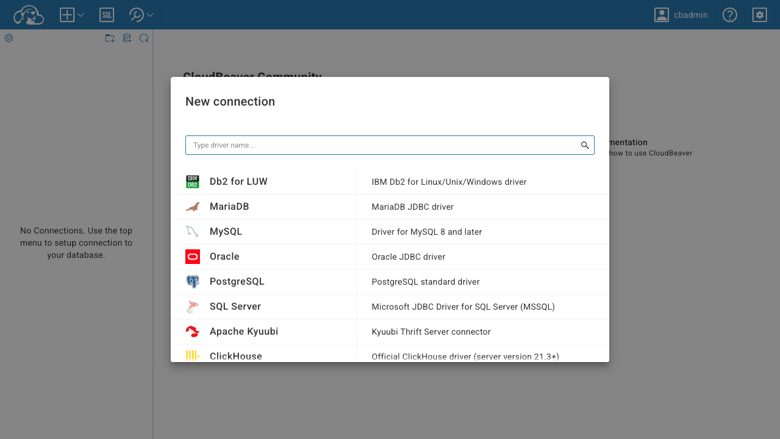Viewport: 780px width, 439px height.
Task: Choose the Db2 for LUW driver name
Action: pos(238,181)
